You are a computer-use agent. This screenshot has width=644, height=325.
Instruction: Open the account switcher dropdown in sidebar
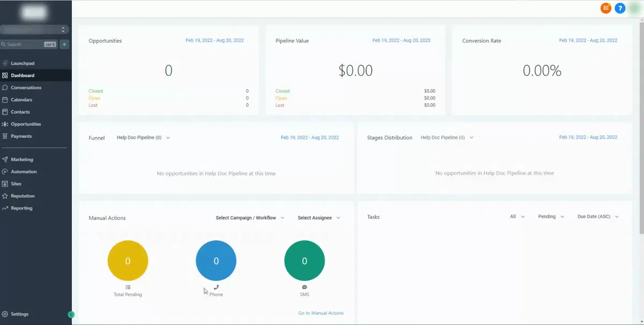coord(34,30)
